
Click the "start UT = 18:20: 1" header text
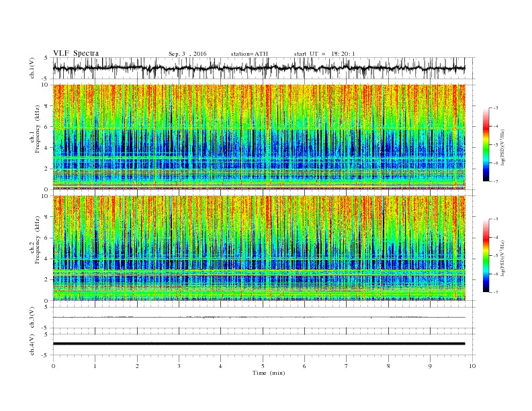(x=324, y=54)
